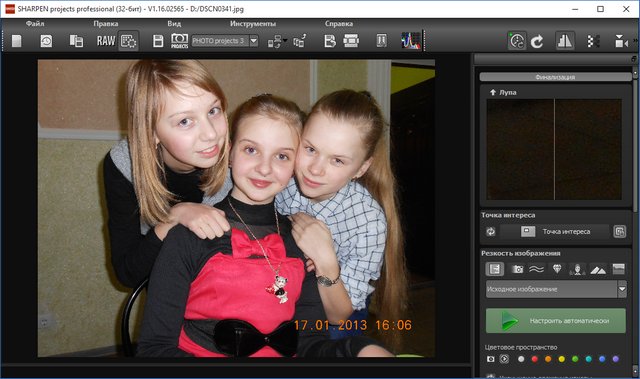
Task: Open the Инструменты menu
Action: [x=253, y=24]
